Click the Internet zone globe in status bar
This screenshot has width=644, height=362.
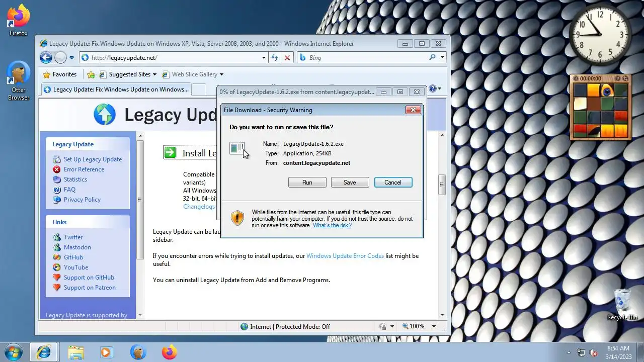click(245, 326)
